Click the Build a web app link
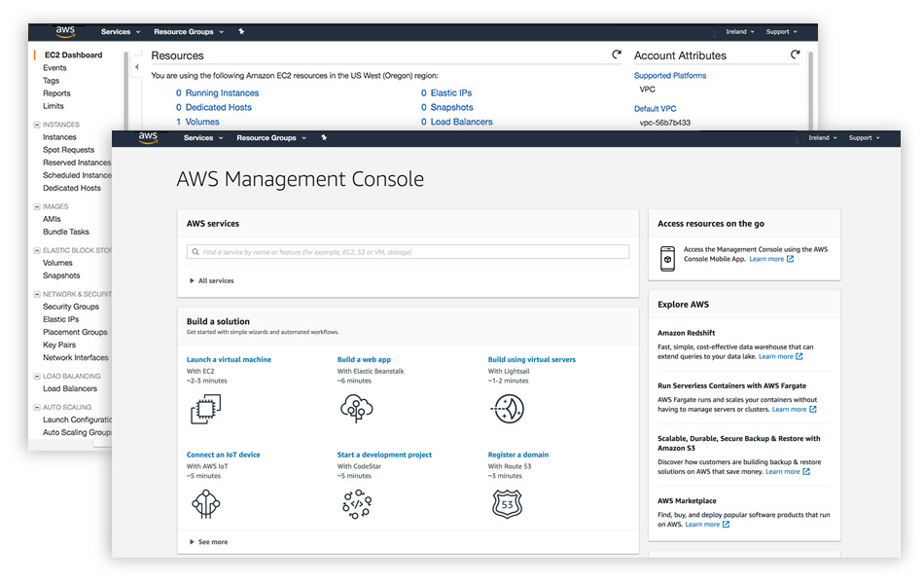 tap(364, 359)
